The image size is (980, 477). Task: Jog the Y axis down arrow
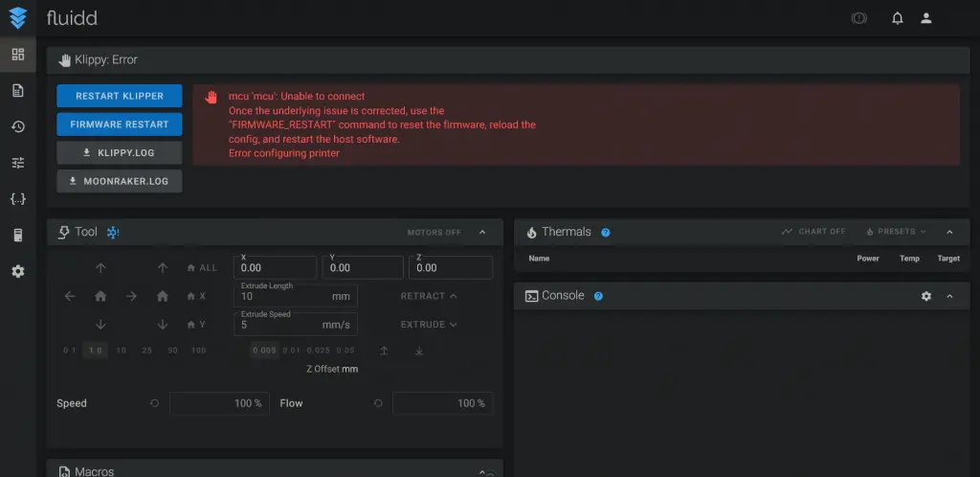click(100, 325)
